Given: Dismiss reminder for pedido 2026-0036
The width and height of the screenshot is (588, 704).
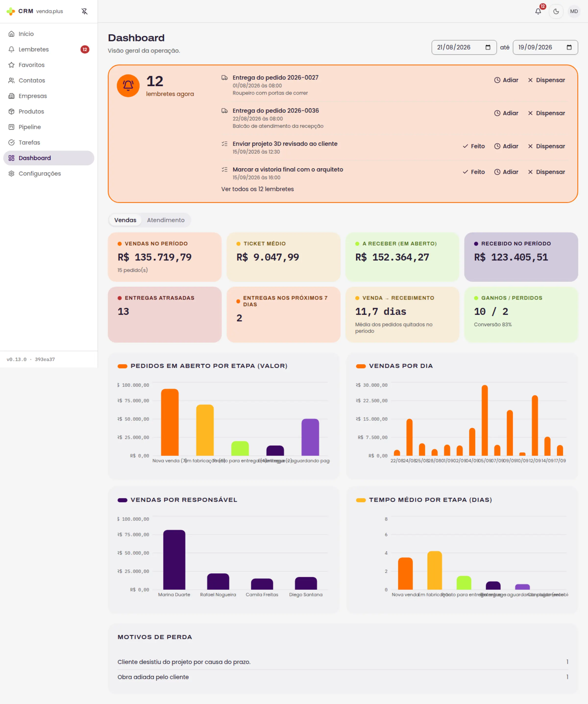Looking at the screenshot, I should tap(546, 113).
